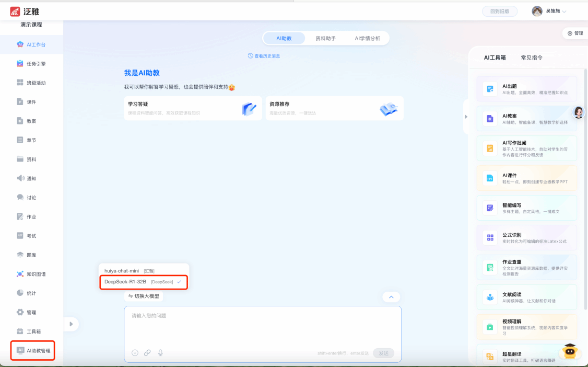The image size is (588, 367).
Task: Open the 公式识别 tool
Action: click(x=526, y=238)
